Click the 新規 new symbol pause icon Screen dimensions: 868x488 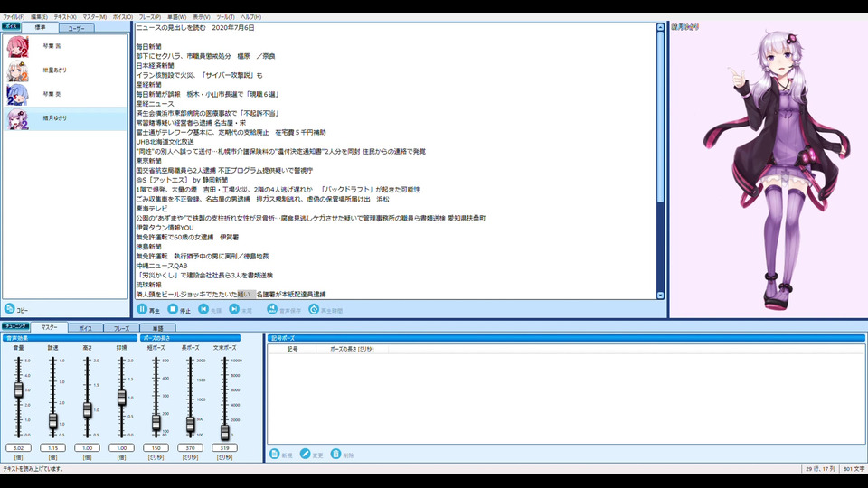click(x=274, y=454)
